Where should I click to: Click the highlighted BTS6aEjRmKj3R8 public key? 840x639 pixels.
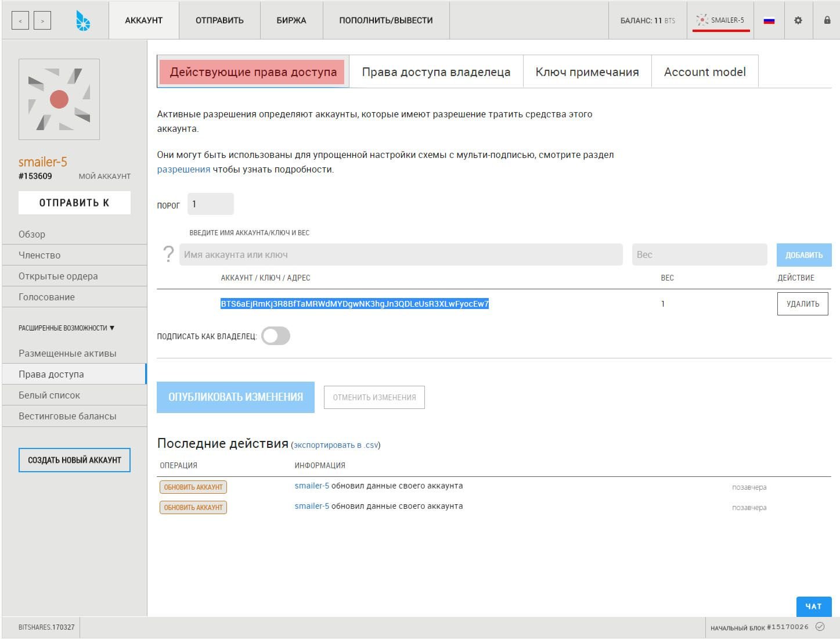pos(355,304)
